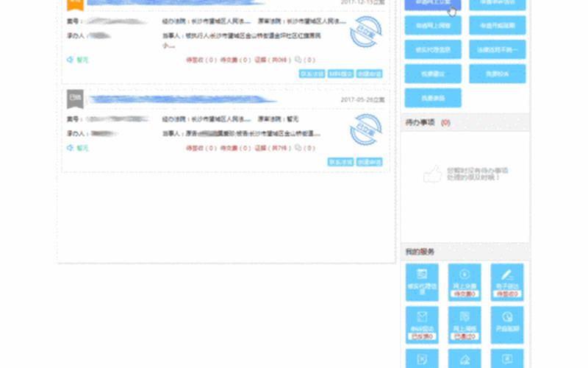Click the speaker icon in the 2017-05-26 case
Viewport: 588px width, 368px height.
[70, 148]
